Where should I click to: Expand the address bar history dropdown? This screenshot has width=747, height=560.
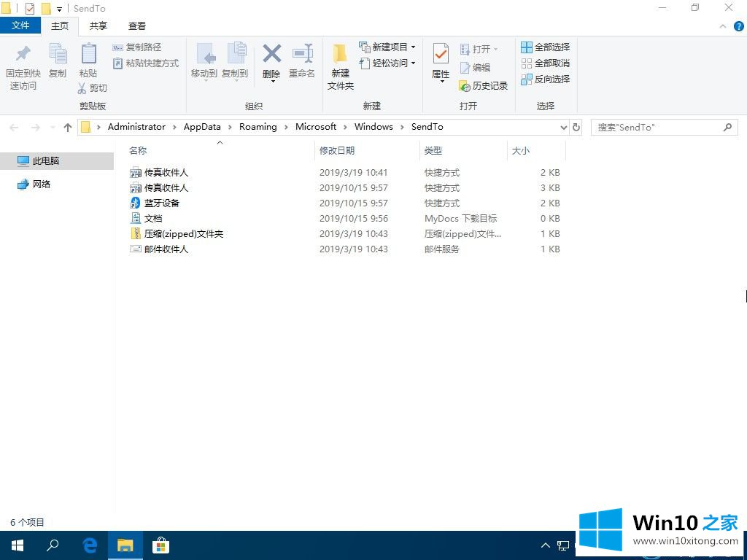564,128
